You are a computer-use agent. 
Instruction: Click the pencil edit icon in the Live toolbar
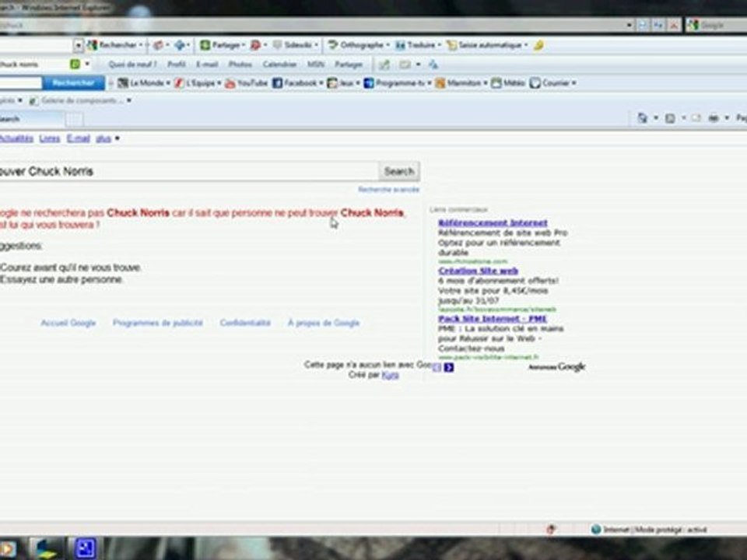pyautogui.click(x=384, y=65)
